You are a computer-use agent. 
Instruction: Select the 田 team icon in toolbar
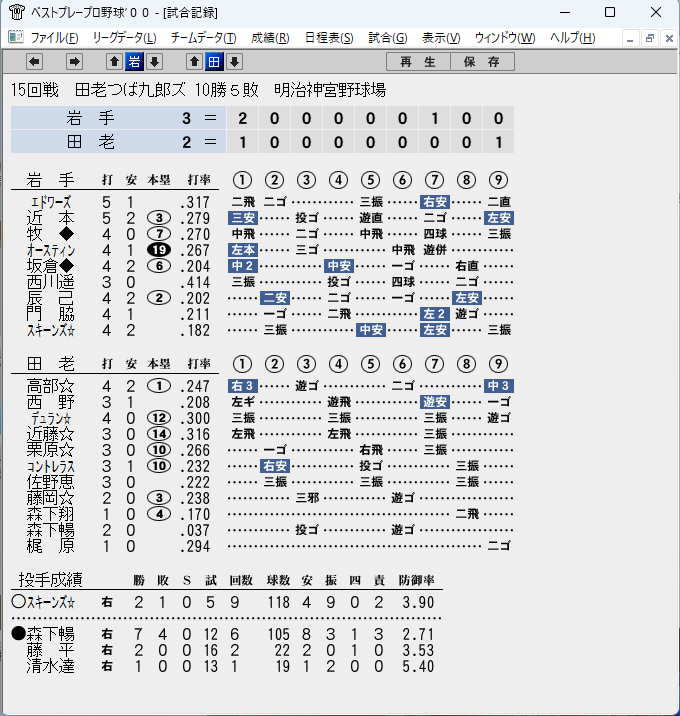pos(214,61)
